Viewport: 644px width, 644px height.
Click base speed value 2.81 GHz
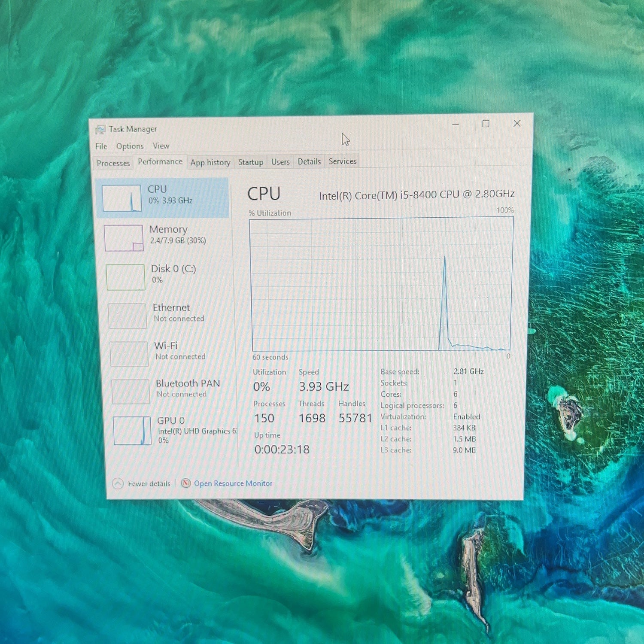click(x=468, y=371)
